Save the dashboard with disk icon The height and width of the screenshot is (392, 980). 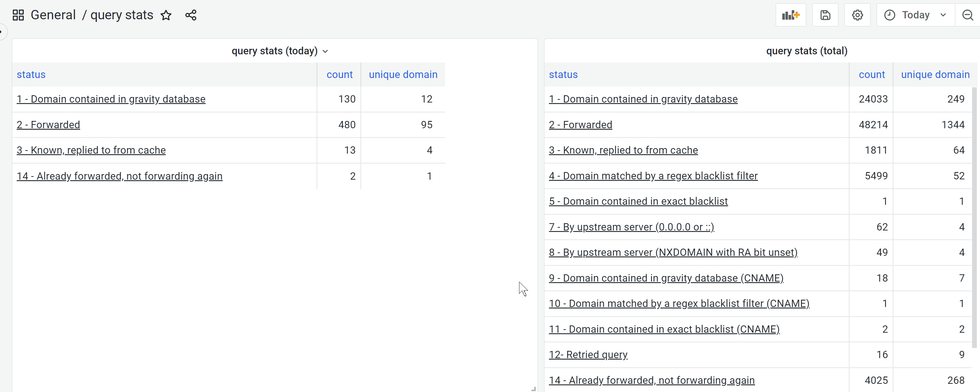[x=825, y=15]
